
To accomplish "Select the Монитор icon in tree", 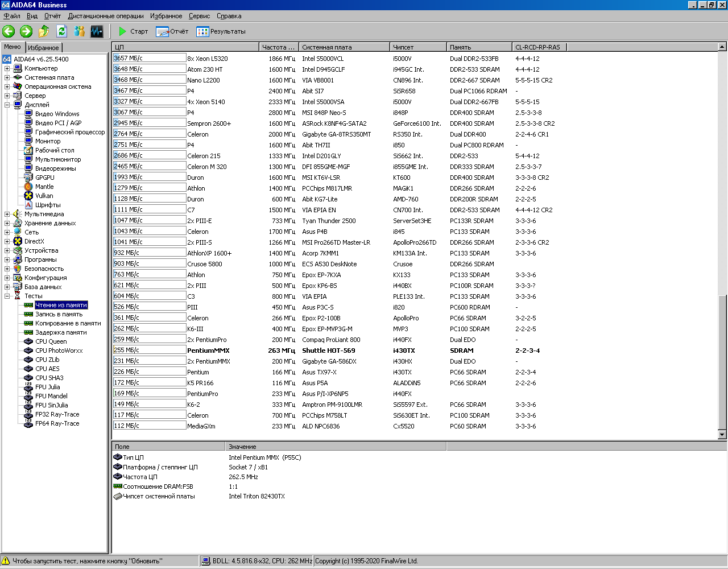I will 28,141.
